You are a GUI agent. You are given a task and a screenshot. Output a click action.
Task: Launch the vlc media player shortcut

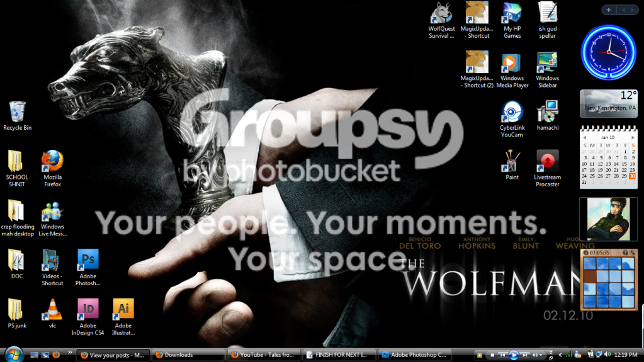click(53, 314)
